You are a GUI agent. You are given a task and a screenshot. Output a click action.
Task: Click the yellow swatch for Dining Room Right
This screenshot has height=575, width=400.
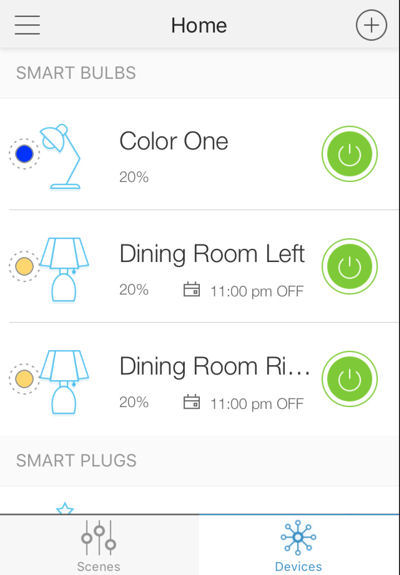click(x=25, y=379)
